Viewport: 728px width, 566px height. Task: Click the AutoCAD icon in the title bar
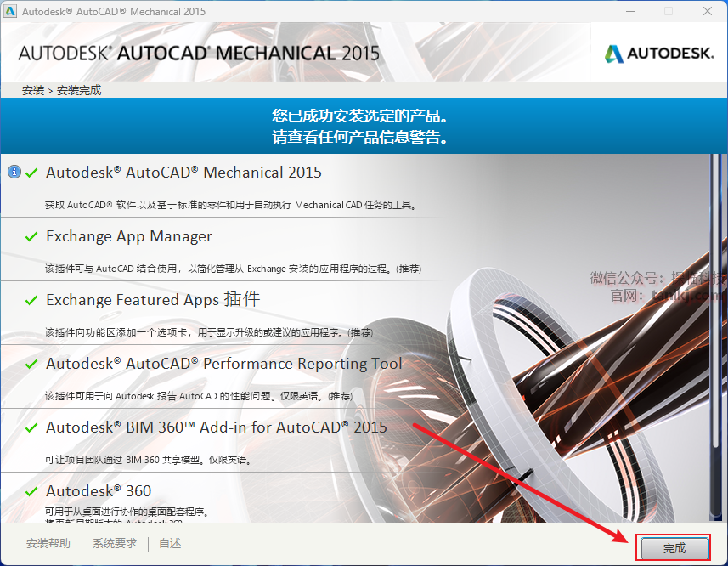coord(9,11)
